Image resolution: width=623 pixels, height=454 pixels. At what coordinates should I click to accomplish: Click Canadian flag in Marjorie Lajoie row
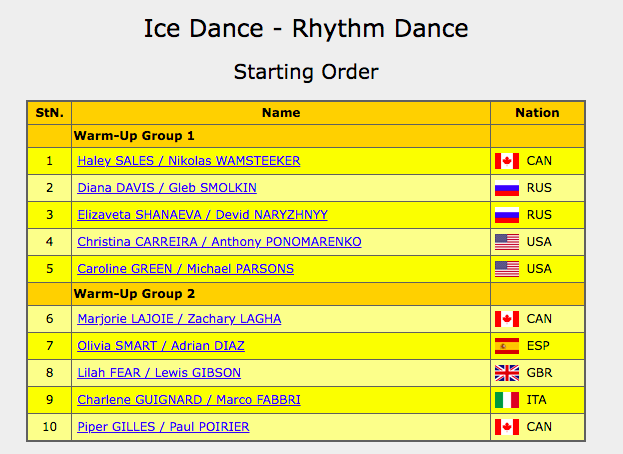tap(507, 319)
